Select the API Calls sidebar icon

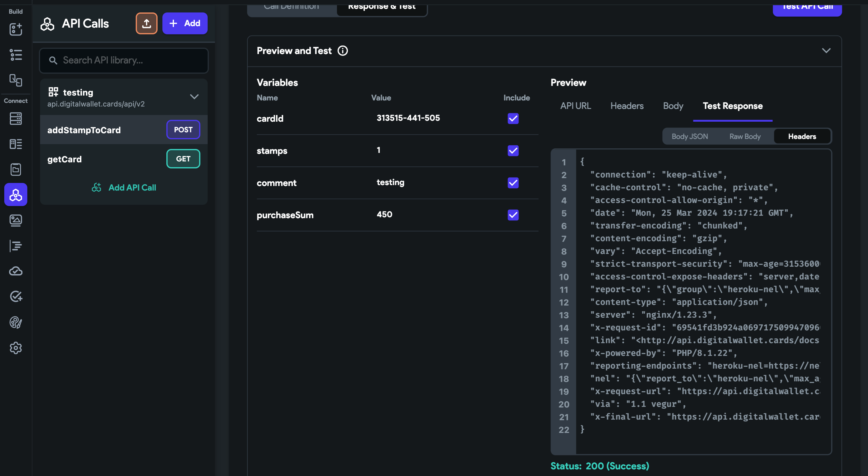(x=15, y=194)
